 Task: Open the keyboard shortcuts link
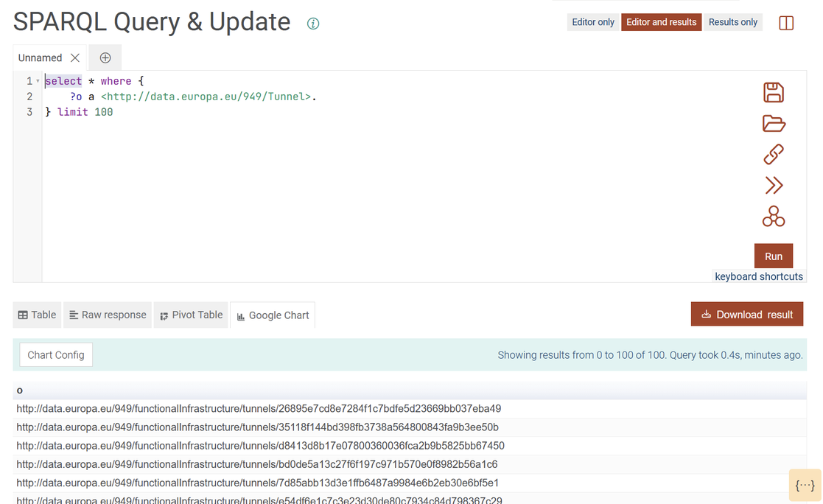(758, 276)
